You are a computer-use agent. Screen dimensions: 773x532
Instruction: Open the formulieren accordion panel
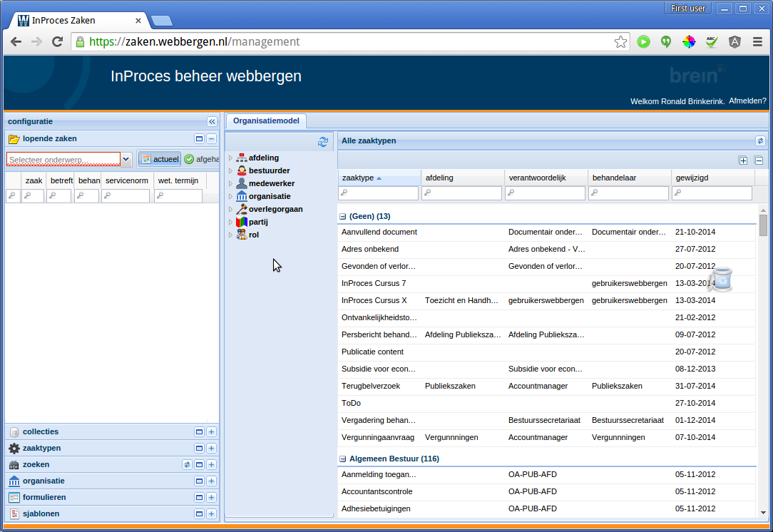tap(112, 498)
